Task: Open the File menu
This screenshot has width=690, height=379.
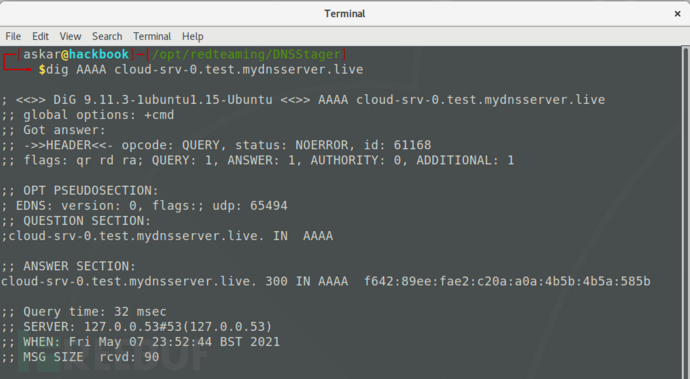Action: coord(13,36)
